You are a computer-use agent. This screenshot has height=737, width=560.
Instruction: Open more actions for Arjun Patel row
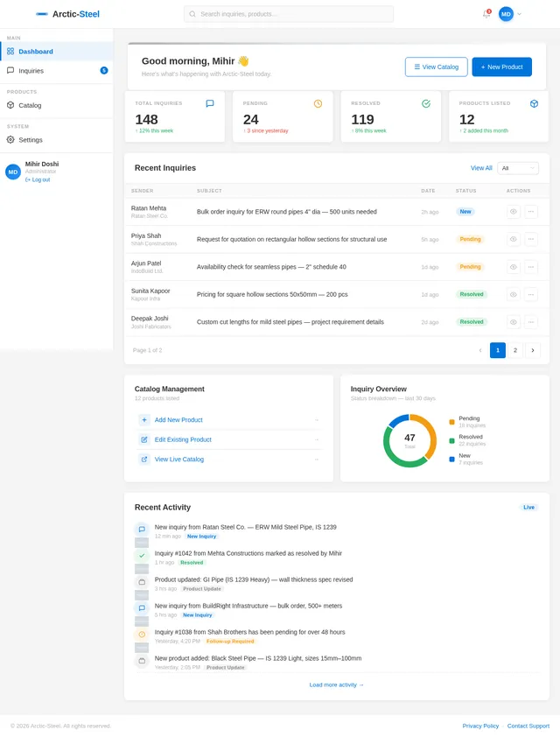tap(531, 267)
